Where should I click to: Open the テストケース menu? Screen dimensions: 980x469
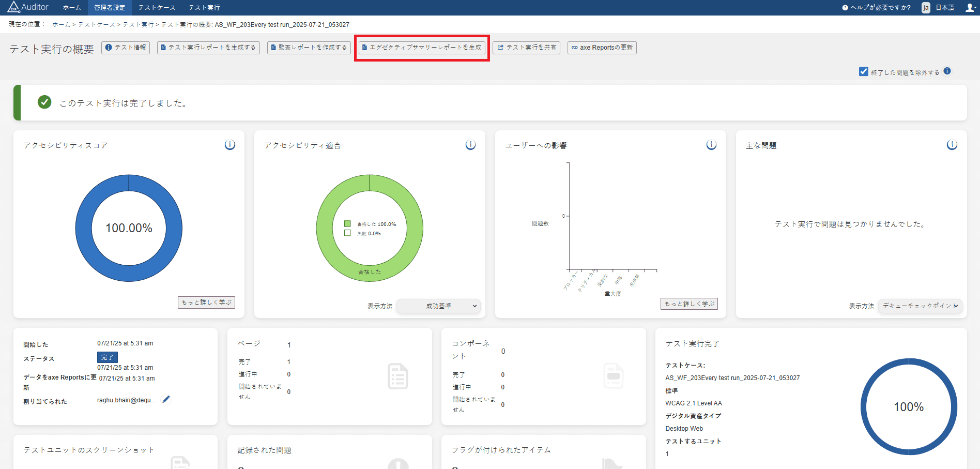(x=157, y=7)
